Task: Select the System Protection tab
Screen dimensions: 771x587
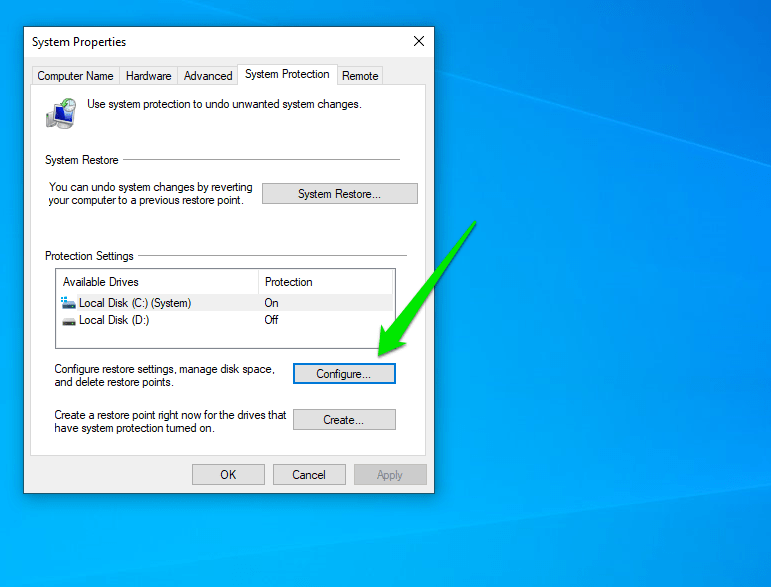Action: click(287, 74)
